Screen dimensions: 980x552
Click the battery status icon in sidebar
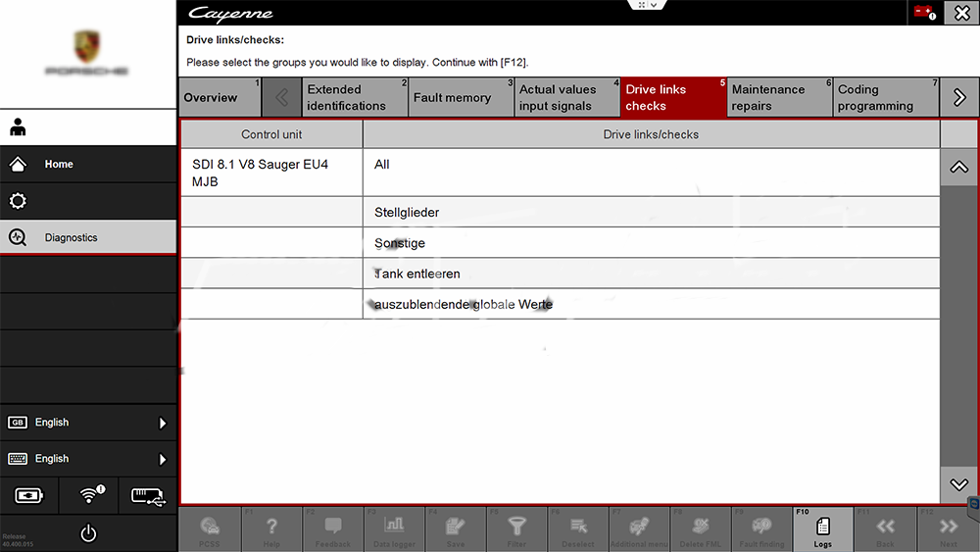(28, 496)
